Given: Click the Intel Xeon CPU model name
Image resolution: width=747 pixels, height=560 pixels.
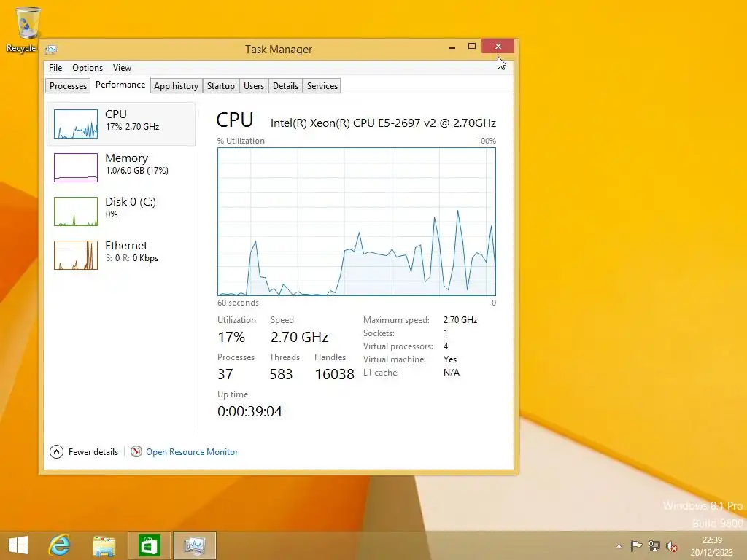Looking at the screenshot, I should click(383, 122).
